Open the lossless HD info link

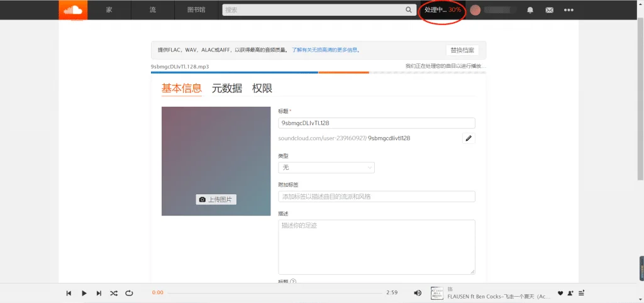coord(326,50)
